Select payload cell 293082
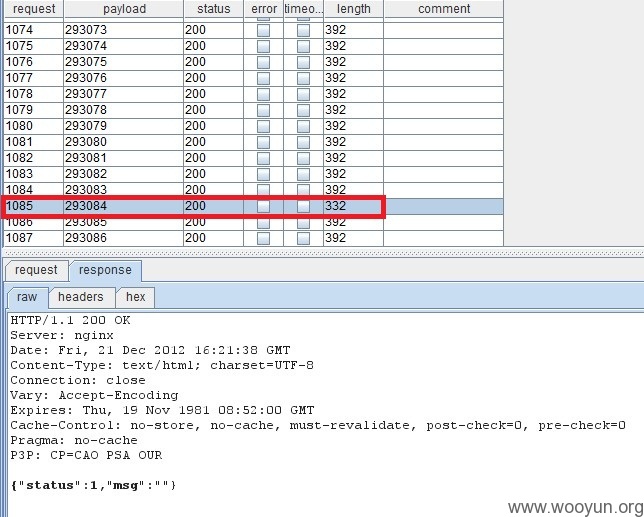This screenshot has width=644, height=517. (x=124, y=174)
